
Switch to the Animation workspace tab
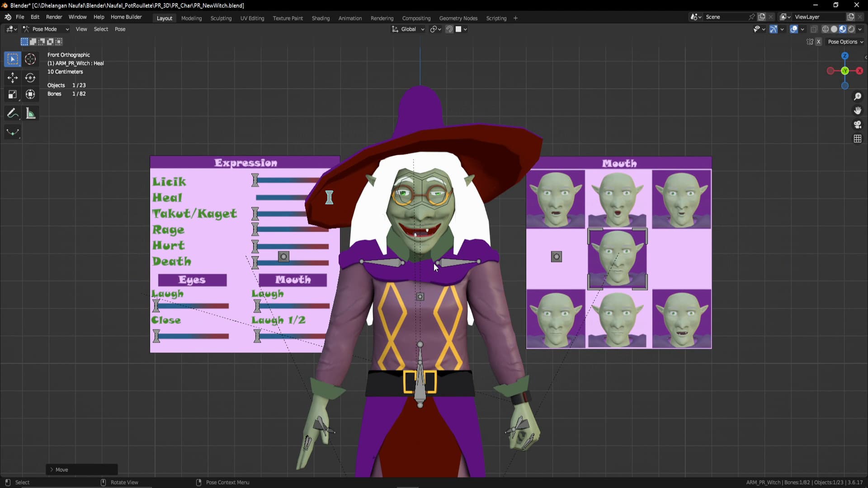(350, 18)
